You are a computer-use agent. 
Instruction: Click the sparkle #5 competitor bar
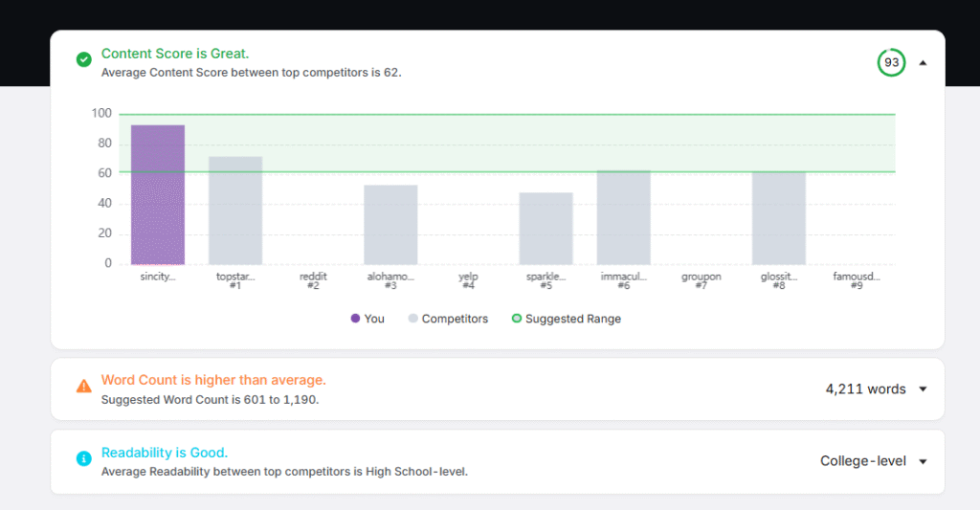tap(546, 228)
